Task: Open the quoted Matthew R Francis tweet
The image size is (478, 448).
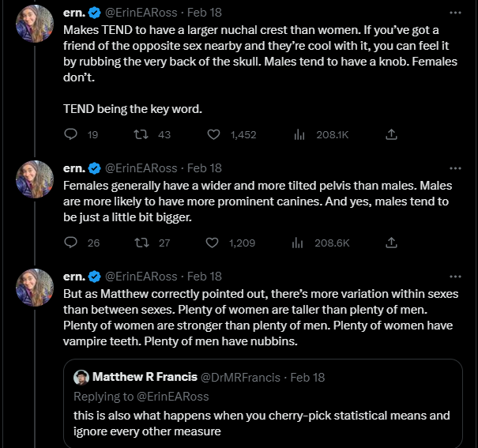Action: coord(263,403)
